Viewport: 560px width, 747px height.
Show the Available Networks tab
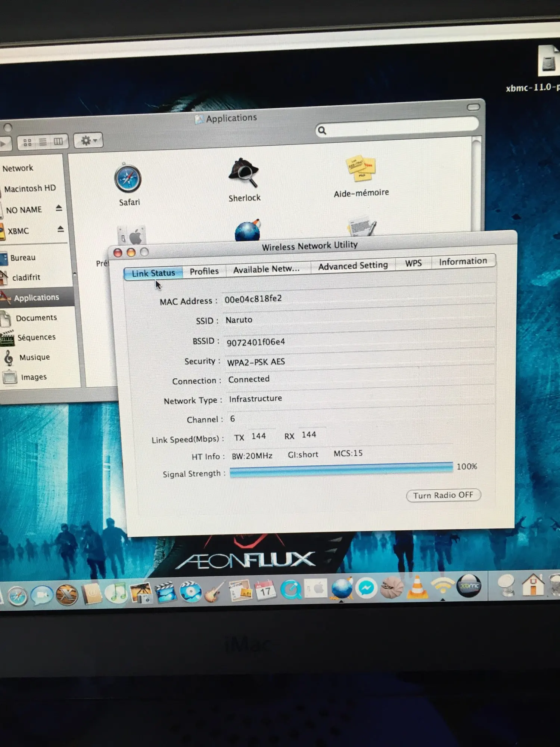(267, 269)
